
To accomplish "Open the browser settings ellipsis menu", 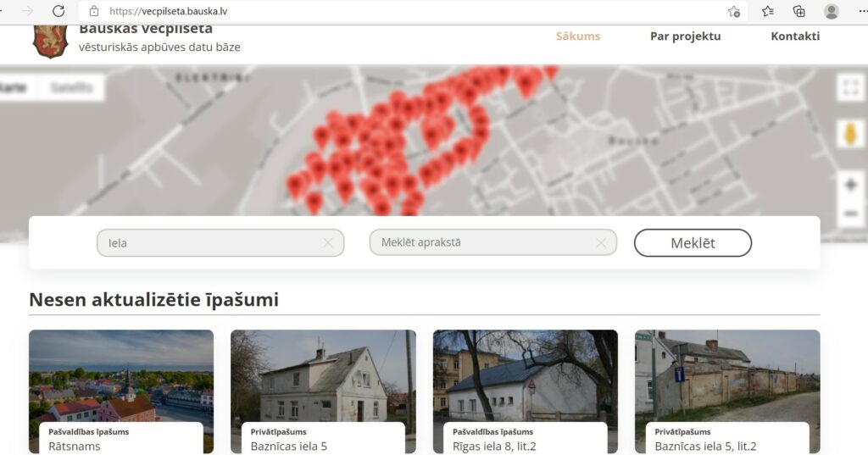I will click(862, 11).
